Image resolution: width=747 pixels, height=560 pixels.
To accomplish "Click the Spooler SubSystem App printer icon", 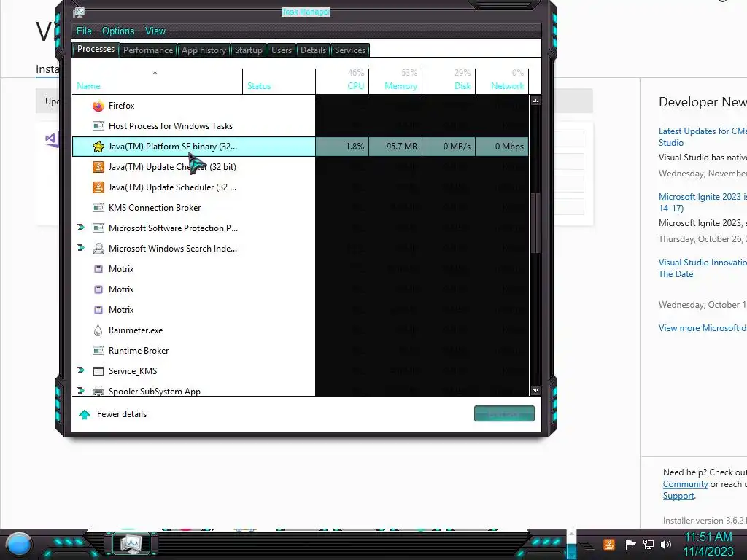I will (98, 392).
